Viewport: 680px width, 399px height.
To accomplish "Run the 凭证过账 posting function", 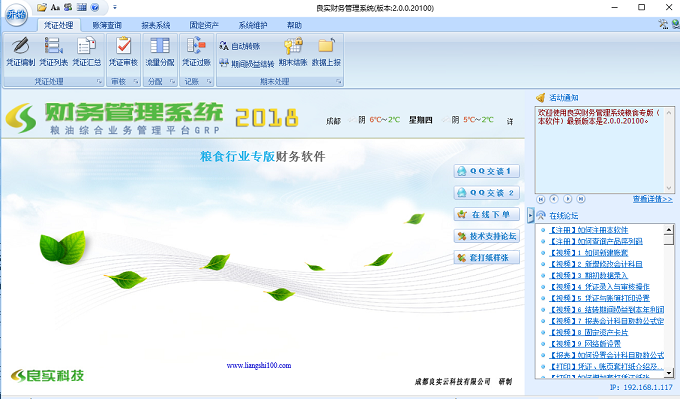I will [x=196, y=52].
